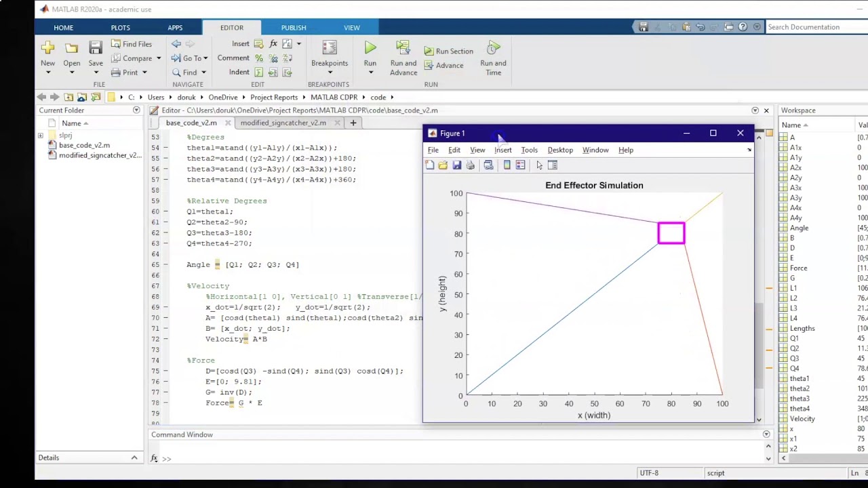Open the Save dropdown arrow
868x488 pixels.
[x=96, y=73]
